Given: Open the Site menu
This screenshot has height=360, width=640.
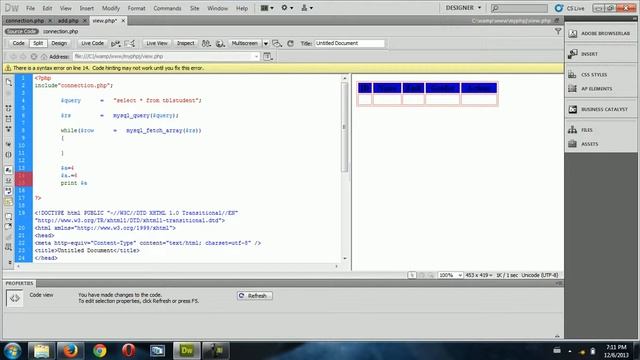Looking at the screenshot, I should (x=195, y=8).
